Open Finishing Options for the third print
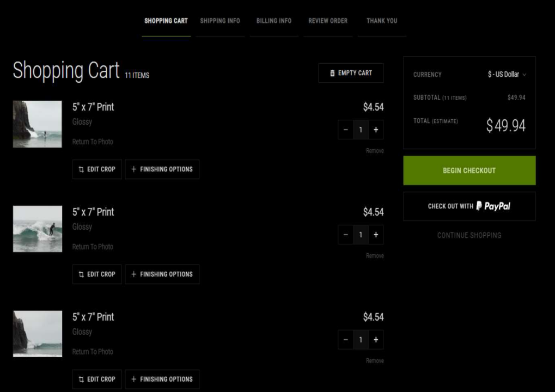Screen dimensions: 555x392 (x=162, y=379)
